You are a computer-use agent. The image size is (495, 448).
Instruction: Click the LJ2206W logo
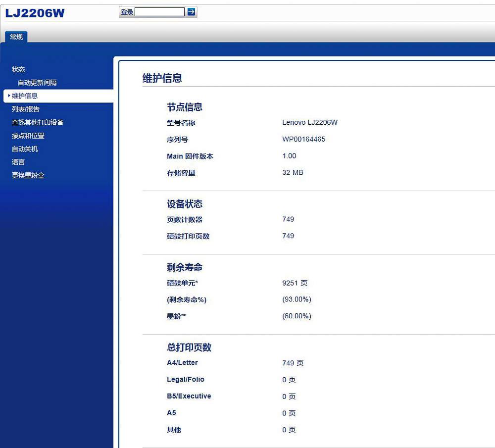click(34, 13)
